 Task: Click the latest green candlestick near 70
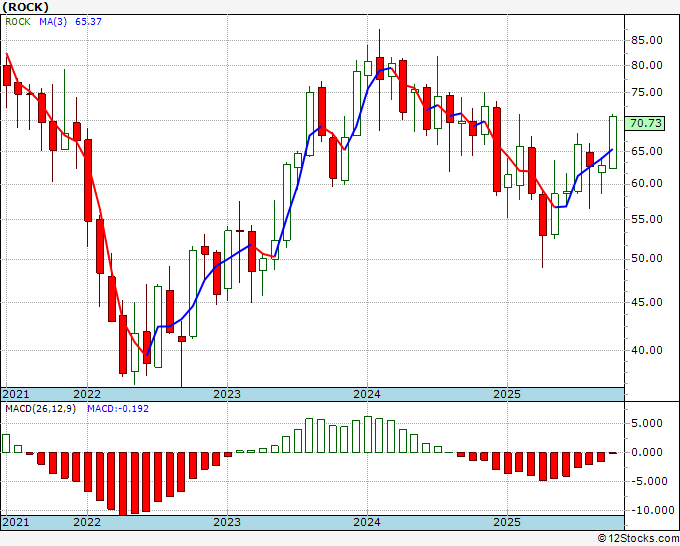613,142
